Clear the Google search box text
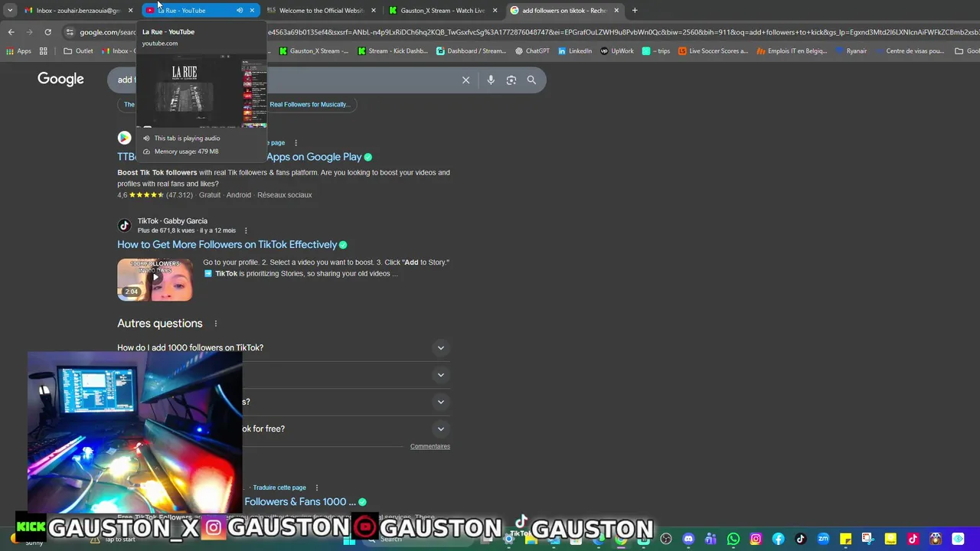 (465, 80)
